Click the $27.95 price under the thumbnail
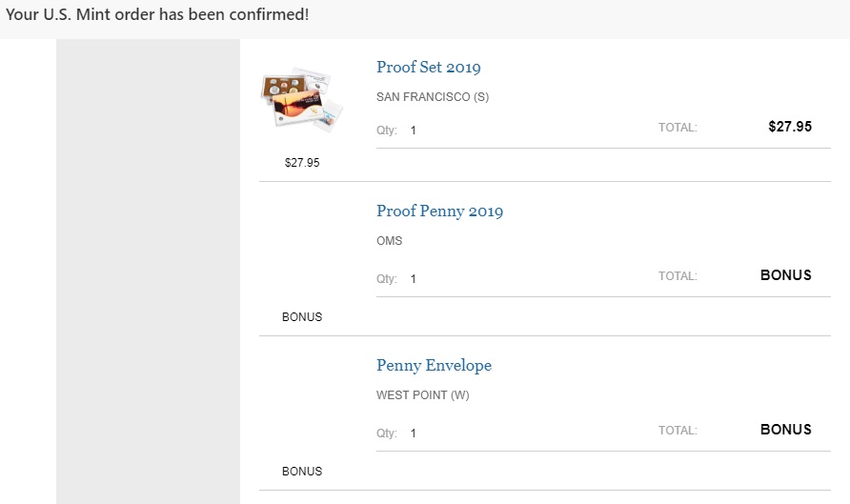 [x=302, y=163]
